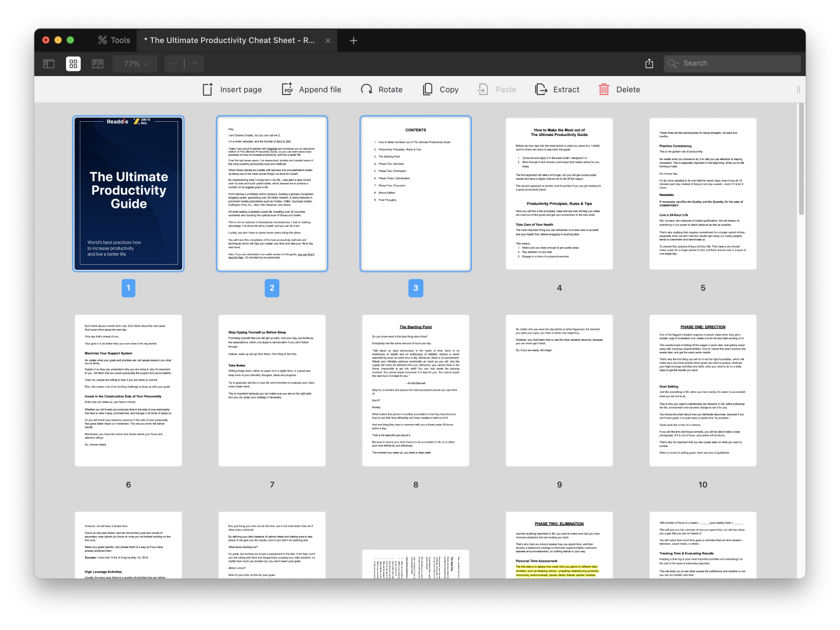Click page number badge 1
Viewport: 840px width, 630px height.
pyautogui.click(x=129, y=288)
